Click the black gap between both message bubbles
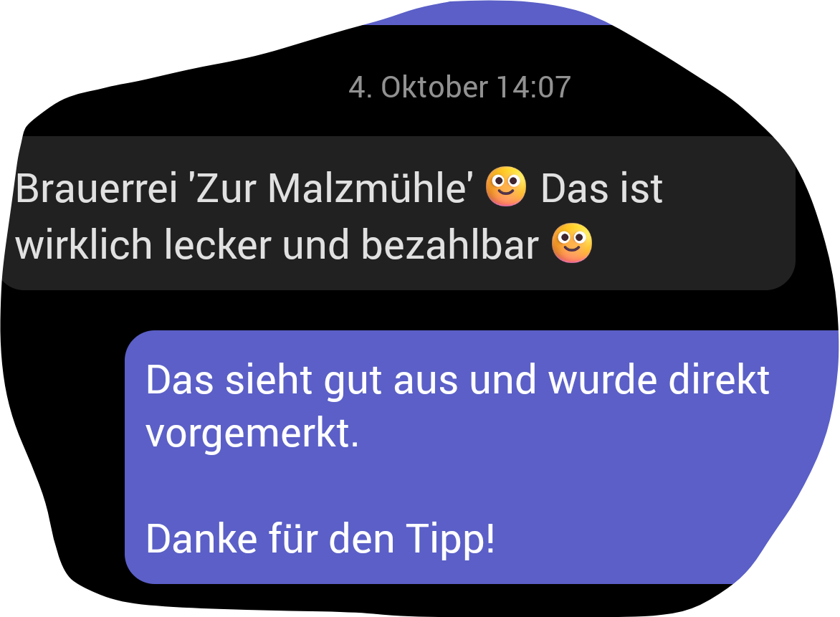840x617 pixels. click(x=418, y=310)
